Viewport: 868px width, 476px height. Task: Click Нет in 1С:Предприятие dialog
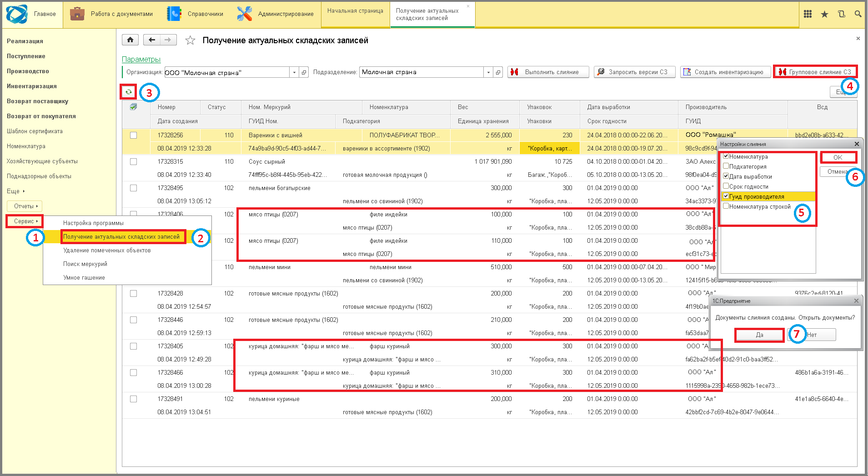click(x=812, y=335)
